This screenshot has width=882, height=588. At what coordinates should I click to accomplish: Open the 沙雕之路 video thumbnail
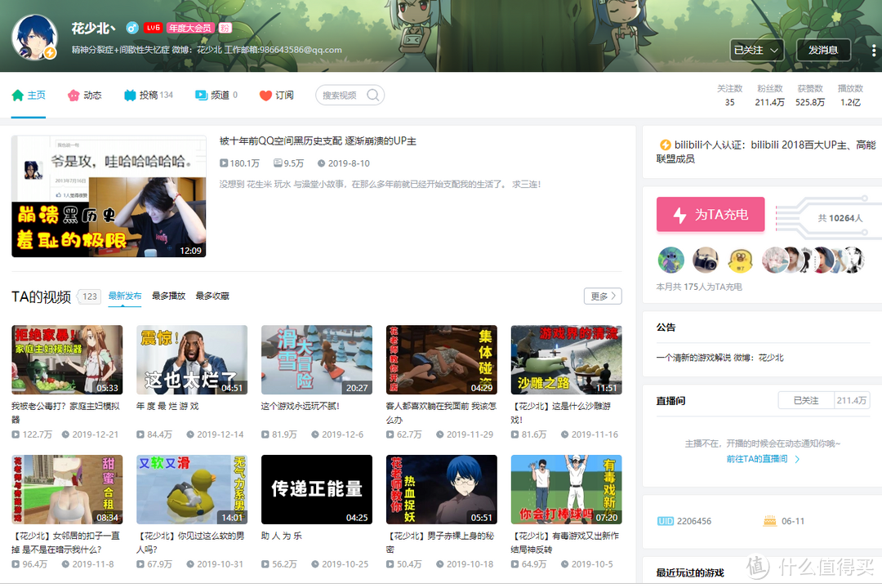(567, 359)
